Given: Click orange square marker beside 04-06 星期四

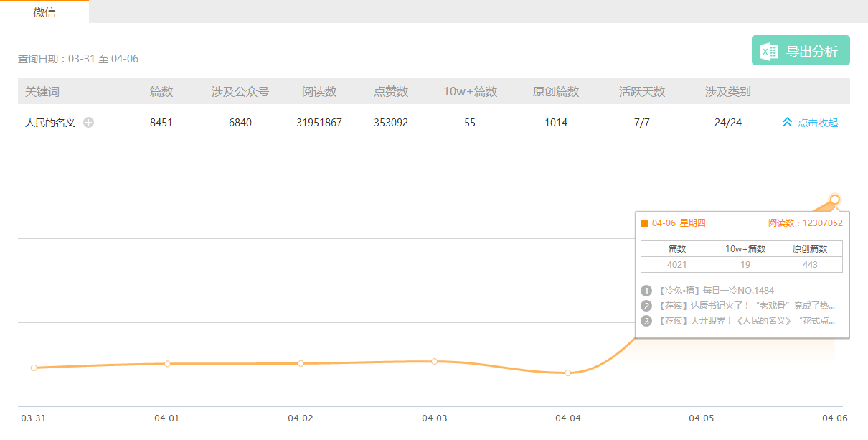Looking at the screenshot, I should (644, 223).
